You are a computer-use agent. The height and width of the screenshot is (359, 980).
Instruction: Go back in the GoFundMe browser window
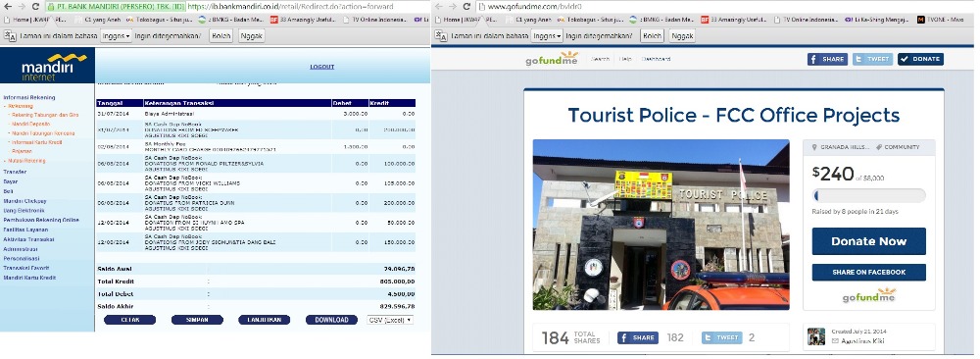click(439, 6)
